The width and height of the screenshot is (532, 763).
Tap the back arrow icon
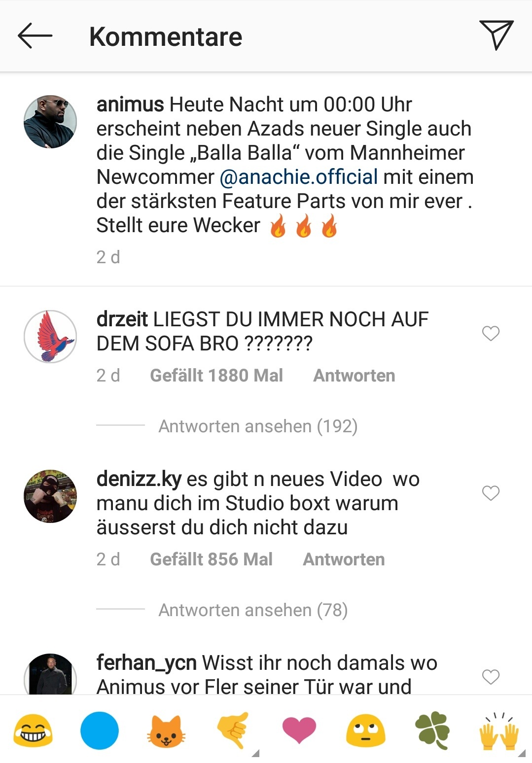tap(35, 36)
